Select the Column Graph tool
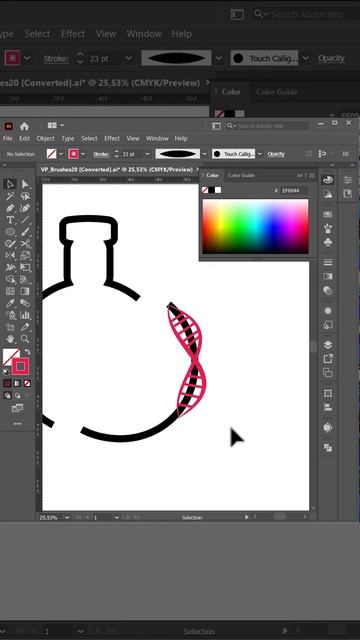This screenshot has width=360, height=640. [x=25, y=315]
